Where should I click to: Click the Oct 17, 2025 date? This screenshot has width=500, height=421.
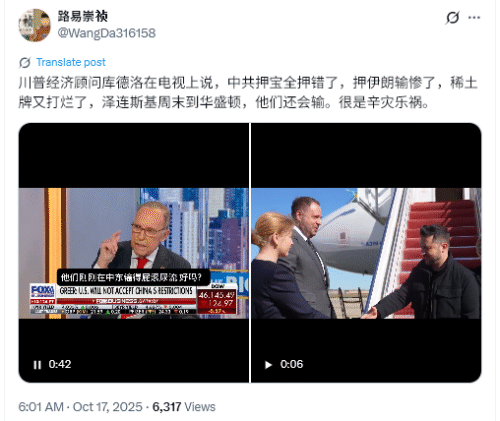[x=107, y=407]
